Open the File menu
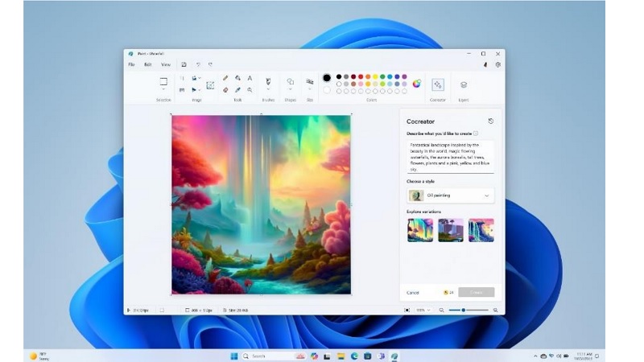Image resolution: width=644 pixels, height=362 pixels. coord(131,64)
